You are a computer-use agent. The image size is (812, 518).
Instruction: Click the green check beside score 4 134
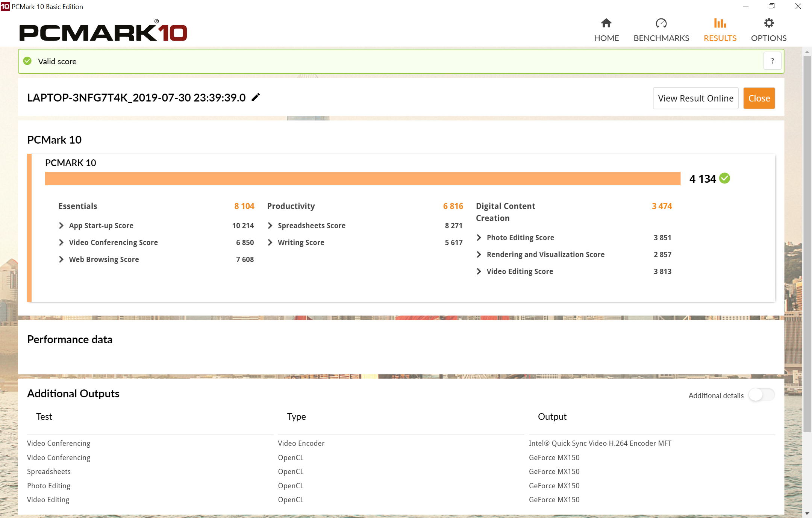724,178
